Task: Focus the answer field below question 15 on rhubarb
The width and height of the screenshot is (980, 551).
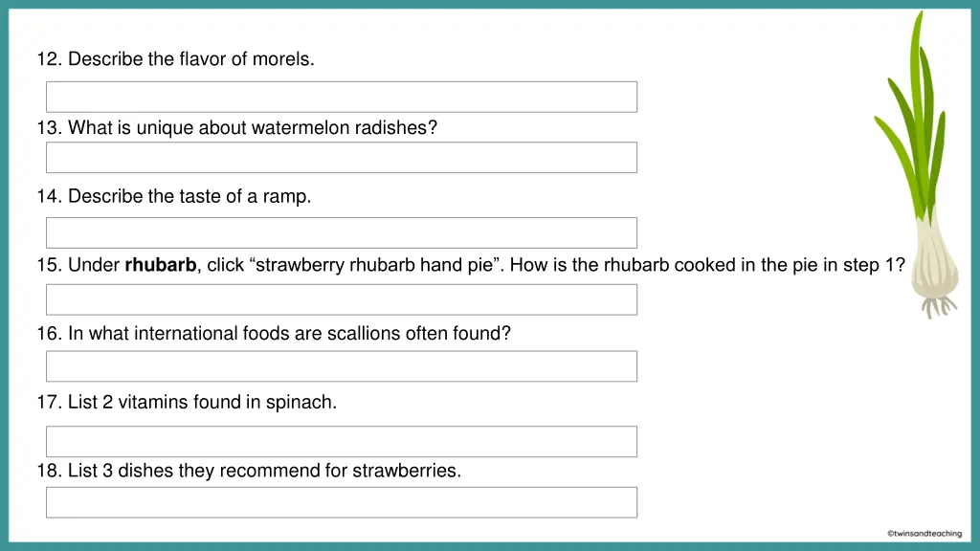Action: click(342, 299)
